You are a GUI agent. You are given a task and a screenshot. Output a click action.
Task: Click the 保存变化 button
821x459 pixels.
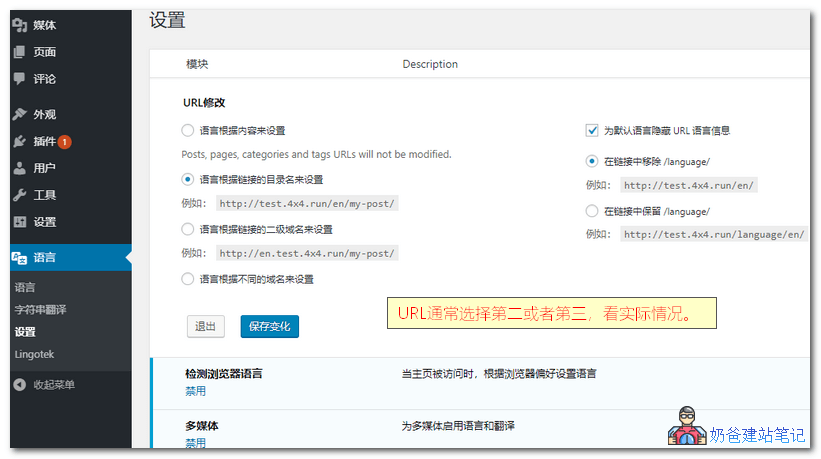269,326
